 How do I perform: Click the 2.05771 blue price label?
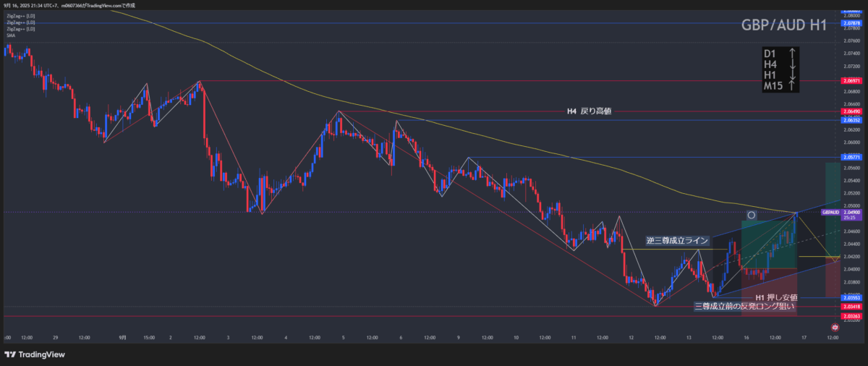pos(851,157)
